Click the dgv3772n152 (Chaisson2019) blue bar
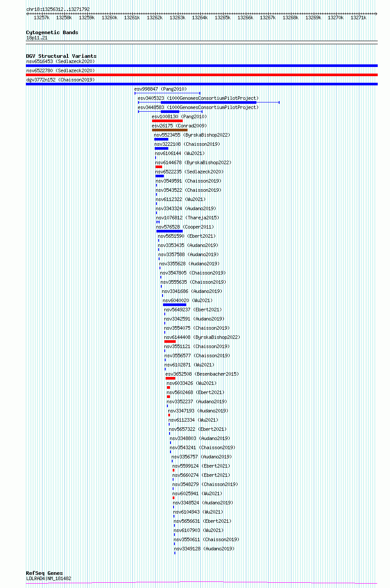Screen dimensions: 390x588 click(x=202, y=84)
